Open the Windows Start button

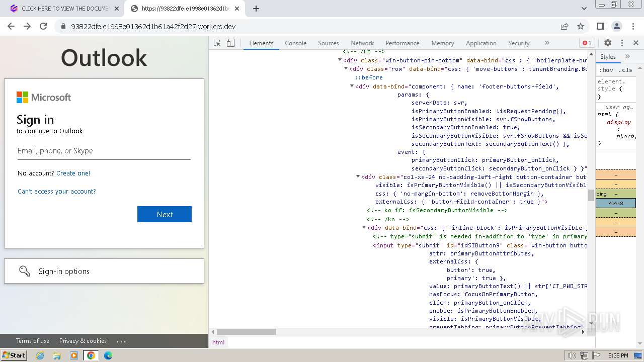pos(14,355)
